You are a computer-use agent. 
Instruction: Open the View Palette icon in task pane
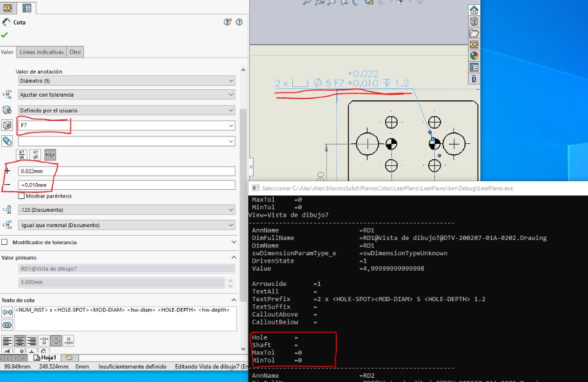474,44
